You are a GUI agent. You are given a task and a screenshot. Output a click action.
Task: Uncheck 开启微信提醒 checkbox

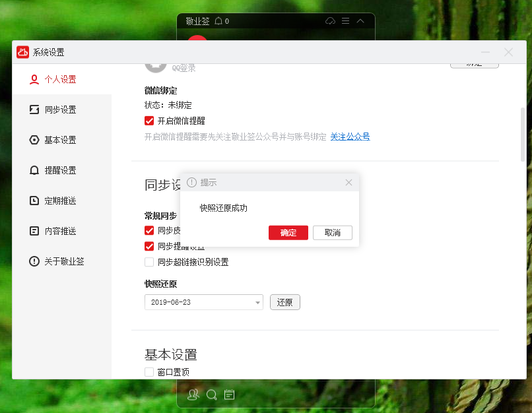click(x=149, y=121)
